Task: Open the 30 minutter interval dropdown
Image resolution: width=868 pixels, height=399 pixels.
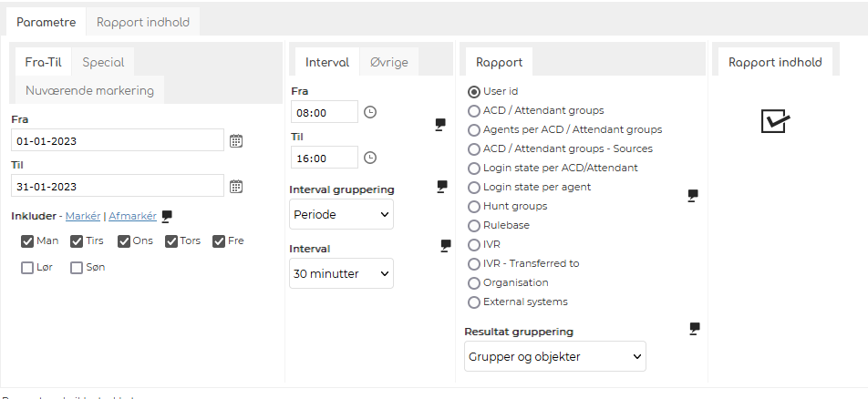Action: coord(342,273)
